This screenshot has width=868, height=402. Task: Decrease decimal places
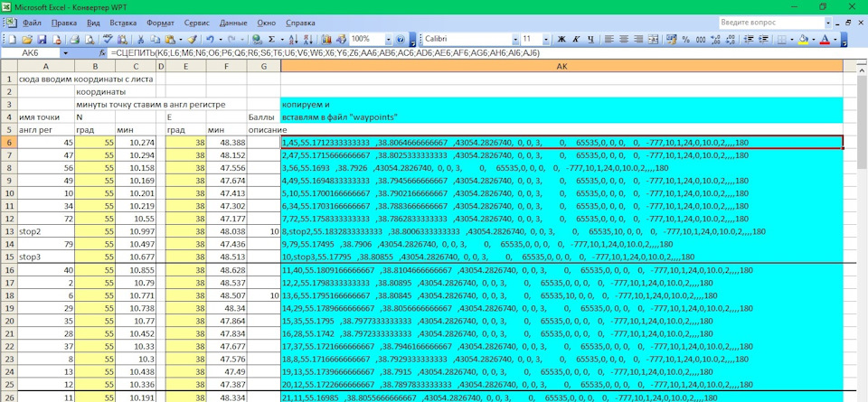[731, 40]
